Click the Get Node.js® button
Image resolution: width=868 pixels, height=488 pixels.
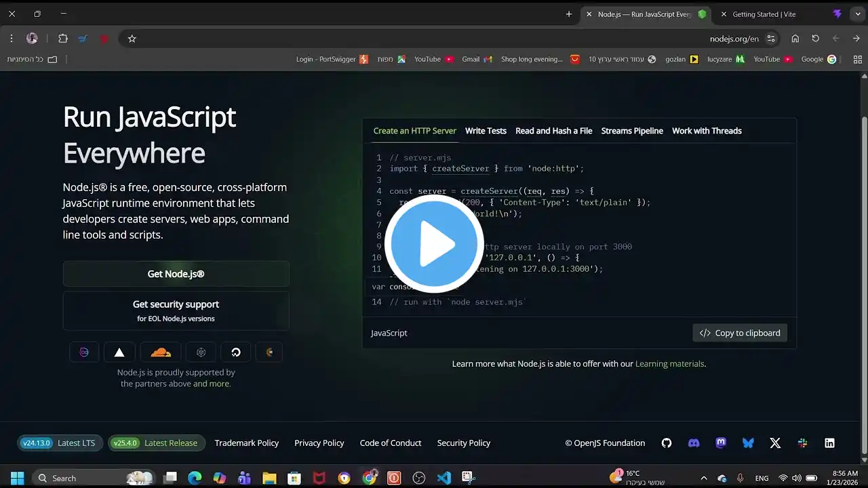(176, 274)
